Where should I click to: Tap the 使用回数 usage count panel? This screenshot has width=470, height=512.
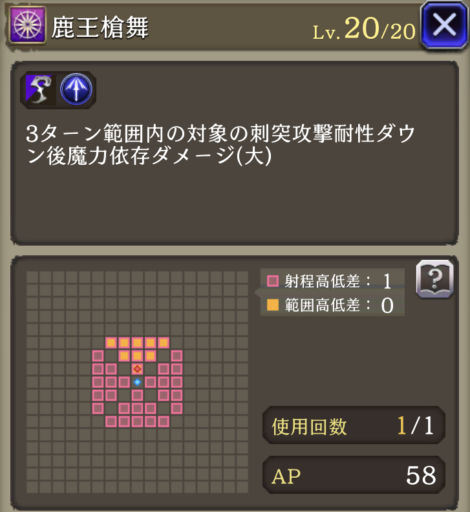(354, 425)
